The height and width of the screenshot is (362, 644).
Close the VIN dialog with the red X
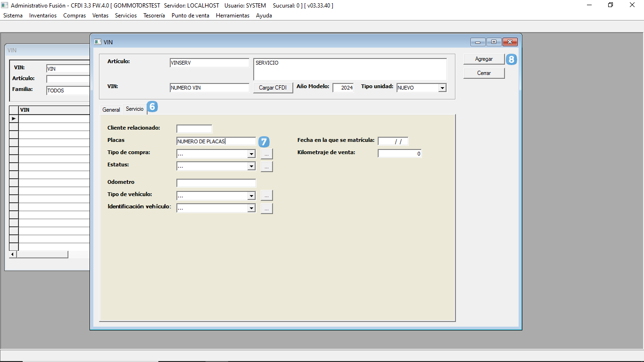[x=510, y=42]
